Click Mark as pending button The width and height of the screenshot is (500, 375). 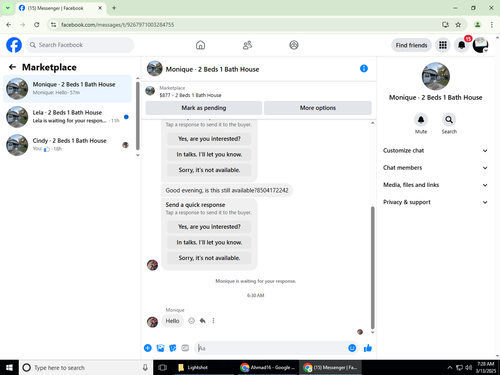[x=204, y=108]
